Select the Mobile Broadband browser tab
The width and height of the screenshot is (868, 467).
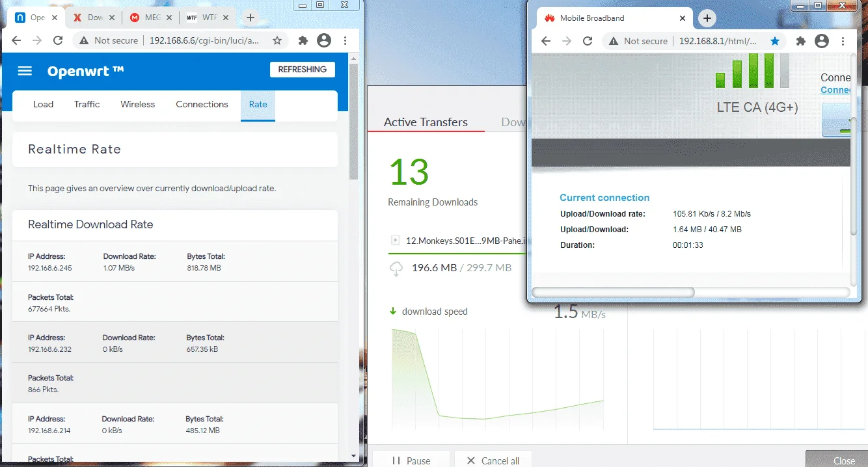(x=614, y=18)
